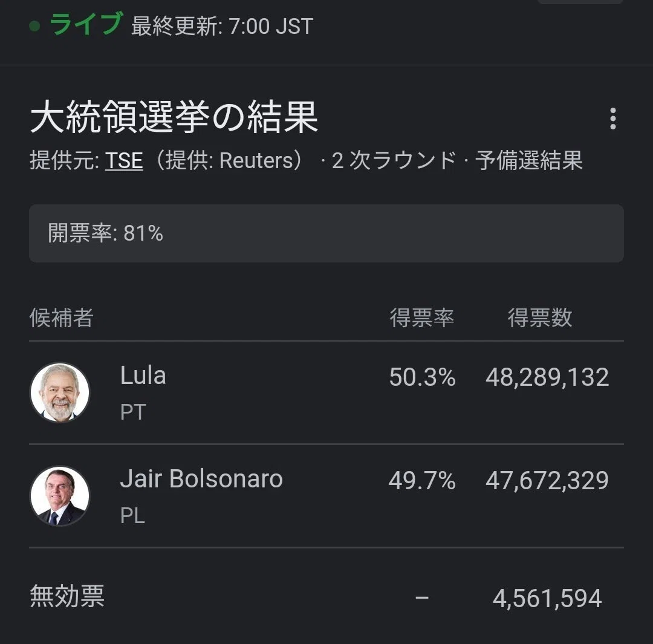This screenshot has width=653, height=644.
Task: Click the 得票数 column header
Action: 540,318
